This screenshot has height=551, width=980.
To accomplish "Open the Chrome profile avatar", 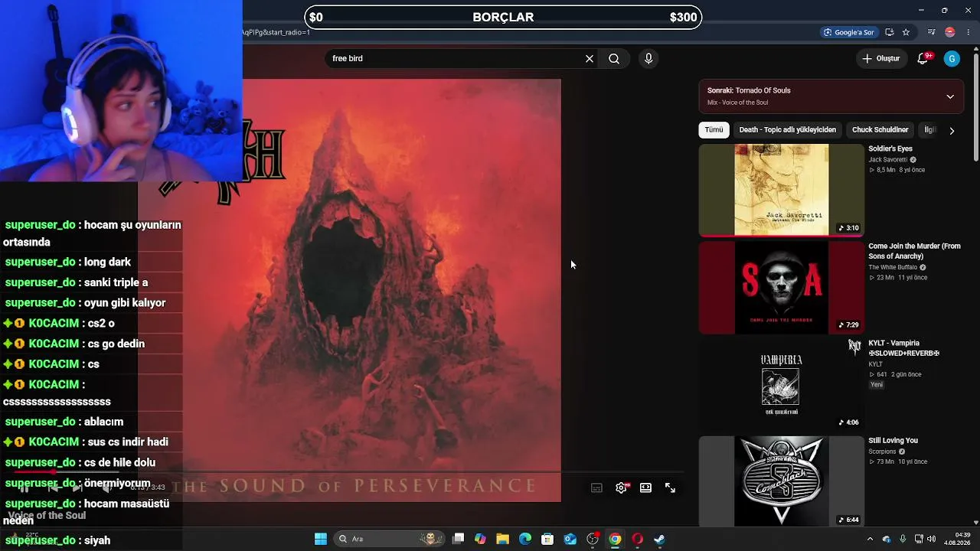I will point(950,32).
